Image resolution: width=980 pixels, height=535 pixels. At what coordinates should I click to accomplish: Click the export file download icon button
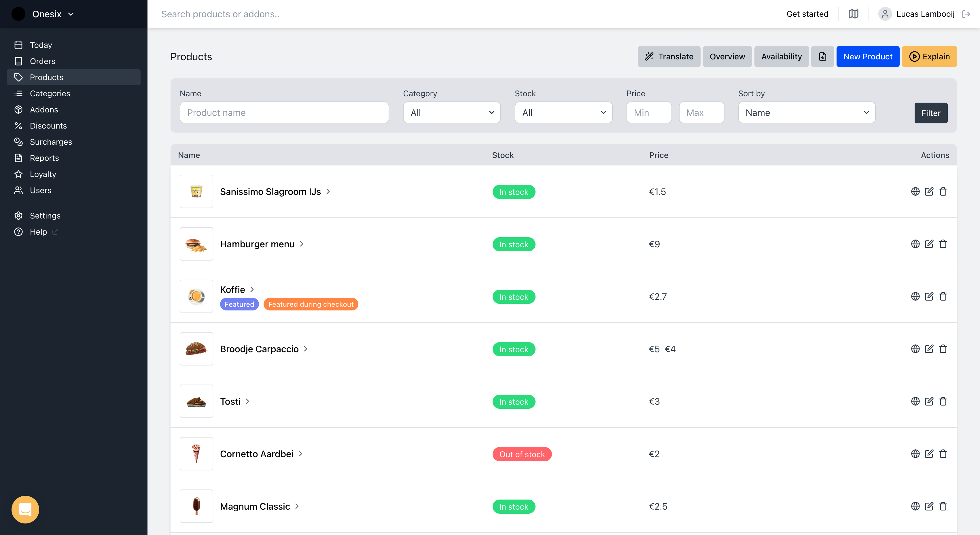click(x=822, y=57)
